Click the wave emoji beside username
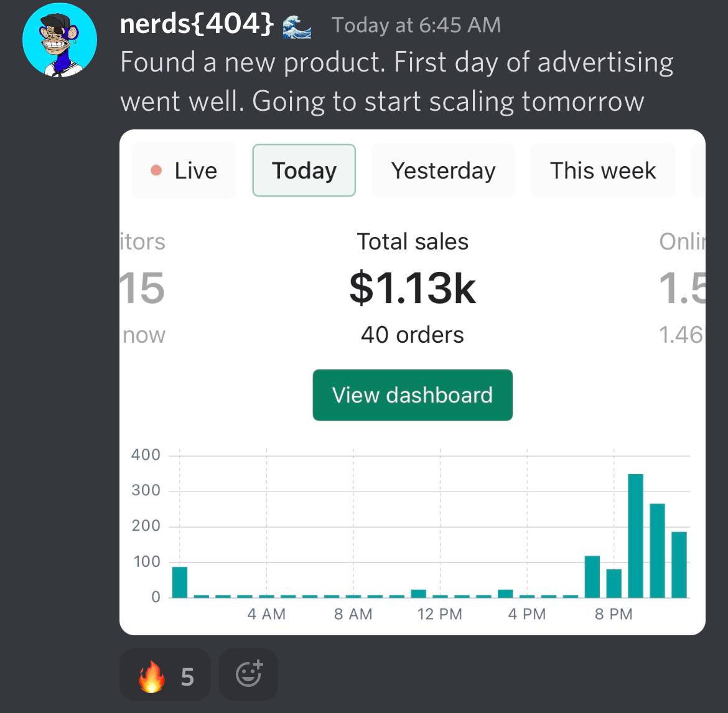The width and height of the screenshot is (728, 713). pyautogui.click(x=297, y=27)
